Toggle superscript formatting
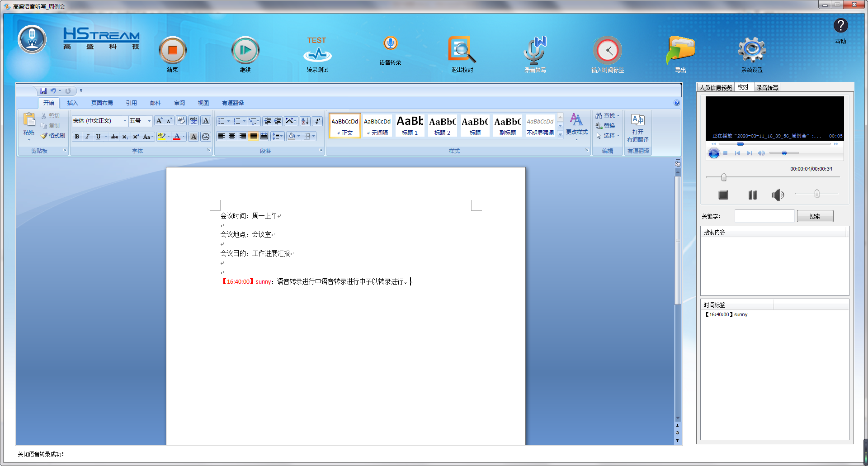Screen dimensions: 868x466 [x=135, y=137]
